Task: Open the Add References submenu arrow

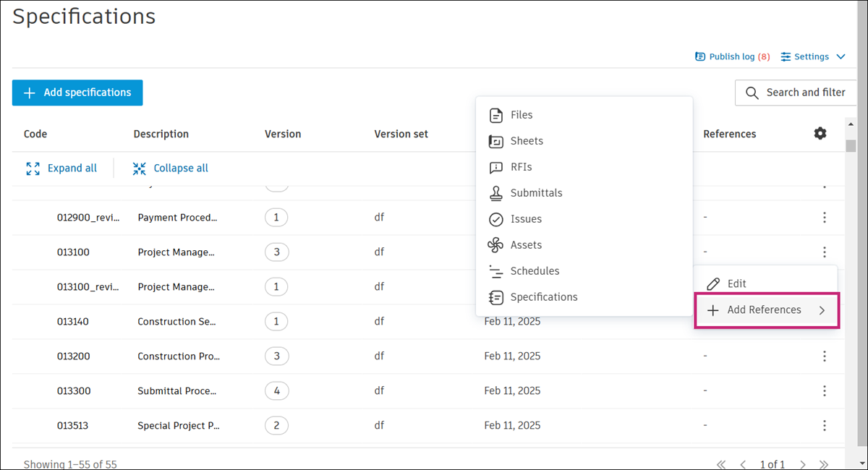Action: pos(822,310)
